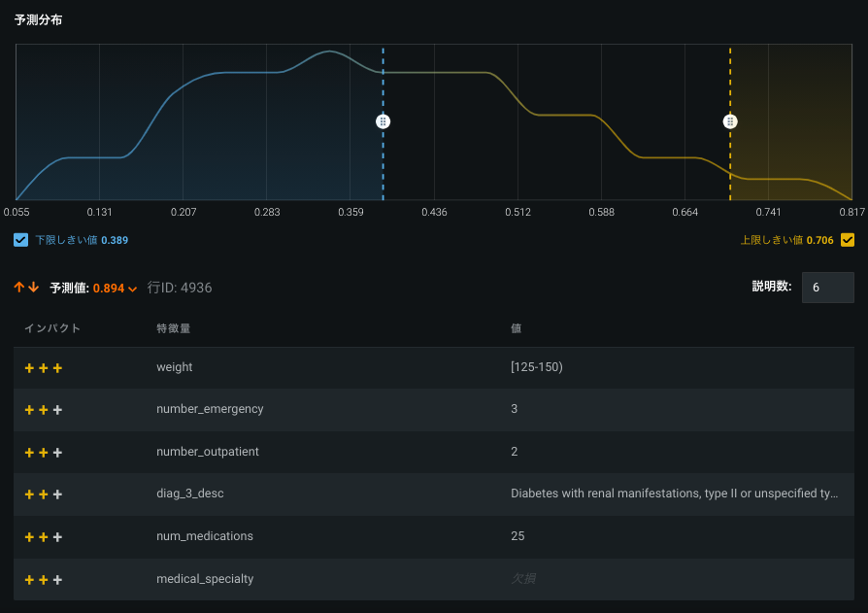Toggle the 上限しきい値 checkbox

(x=848, y=240)
